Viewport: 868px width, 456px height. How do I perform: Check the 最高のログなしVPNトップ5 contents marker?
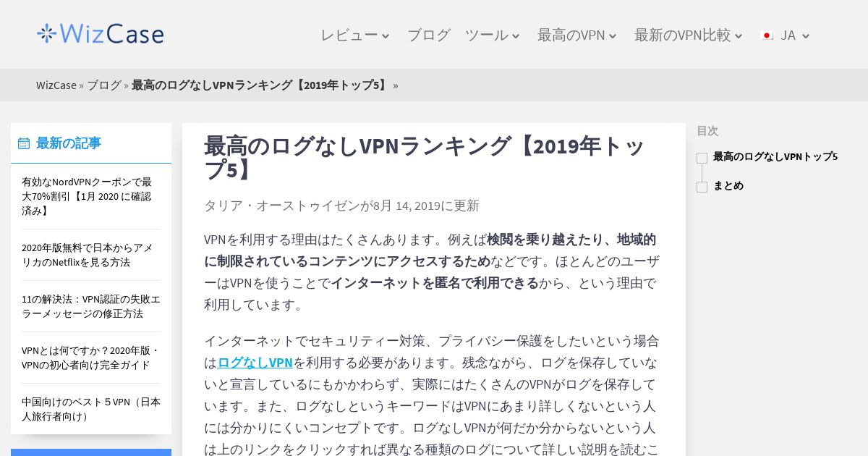coord(702,158)
